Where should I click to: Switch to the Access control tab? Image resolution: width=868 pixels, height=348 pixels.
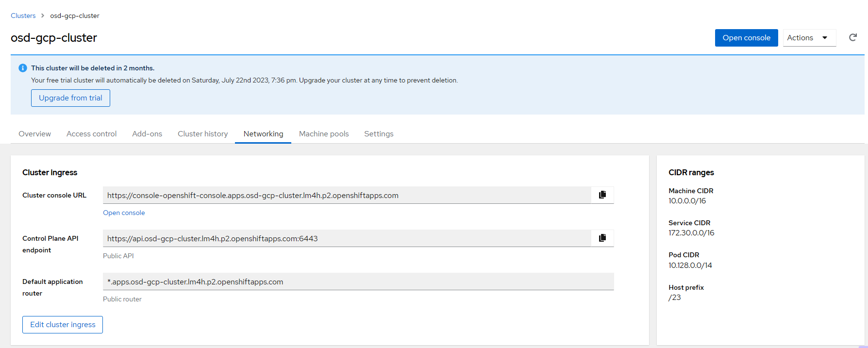pos(91,134)
